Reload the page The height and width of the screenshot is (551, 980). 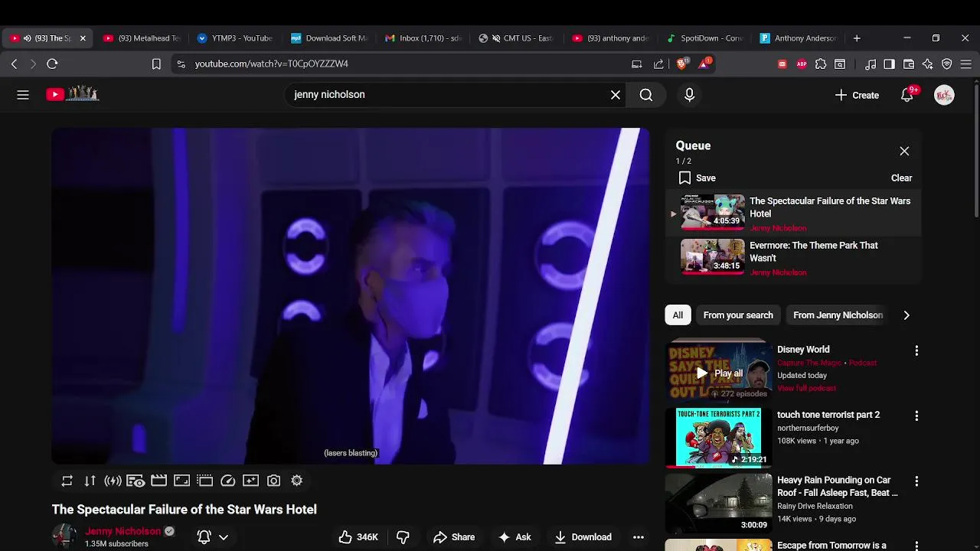tap(52, 64)
